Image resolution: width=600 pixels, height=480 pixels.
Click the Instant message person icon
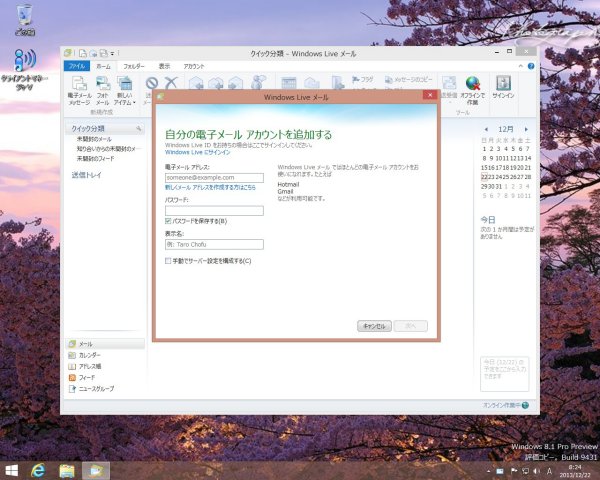pos(259,82)
